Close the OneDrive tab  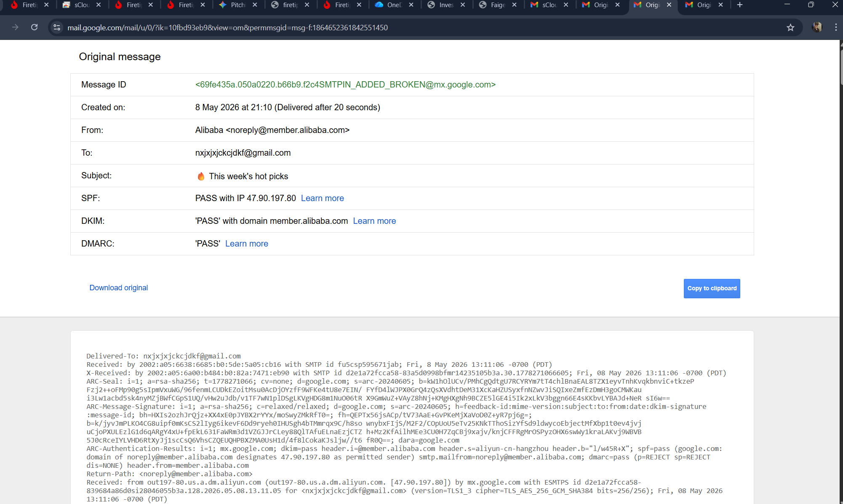click(411, 5)
